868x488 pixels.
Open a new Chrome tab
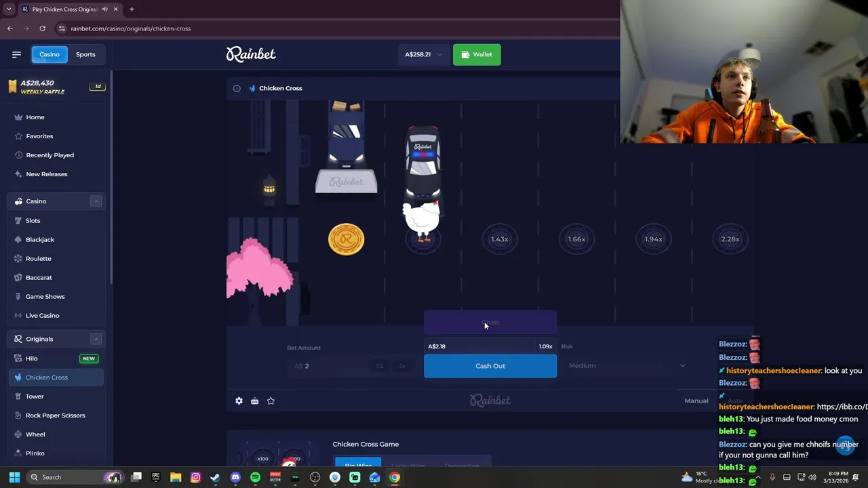click(132, 9)
